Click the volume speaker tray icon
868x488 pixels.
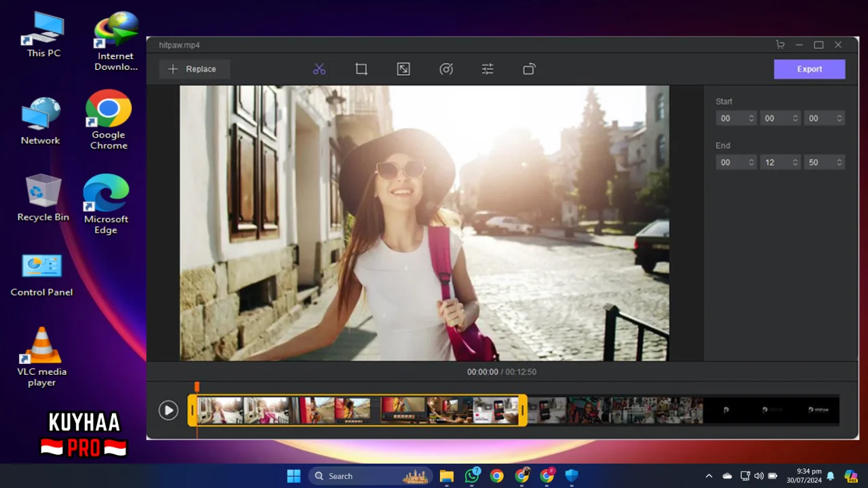(x=758, y=476)
